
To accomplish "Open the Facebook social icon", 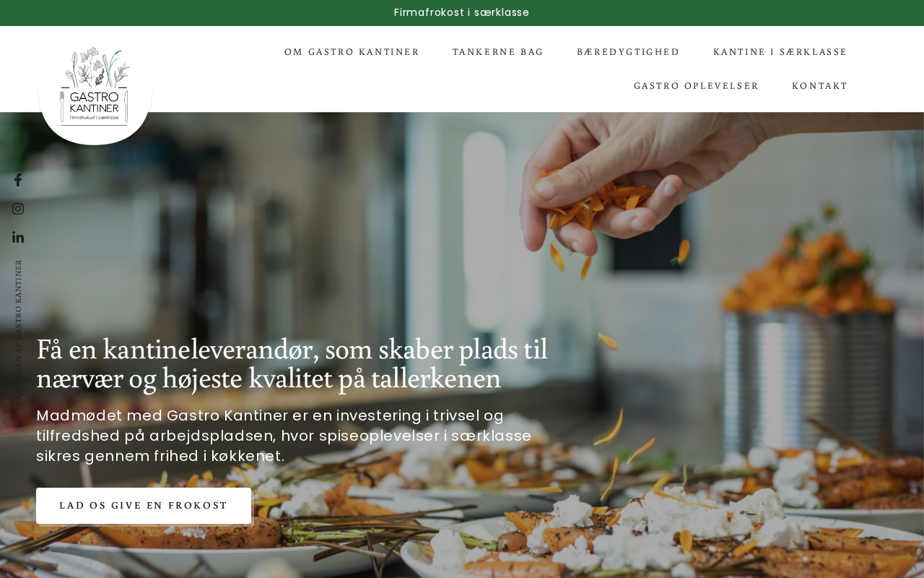I will coord(18,180).
